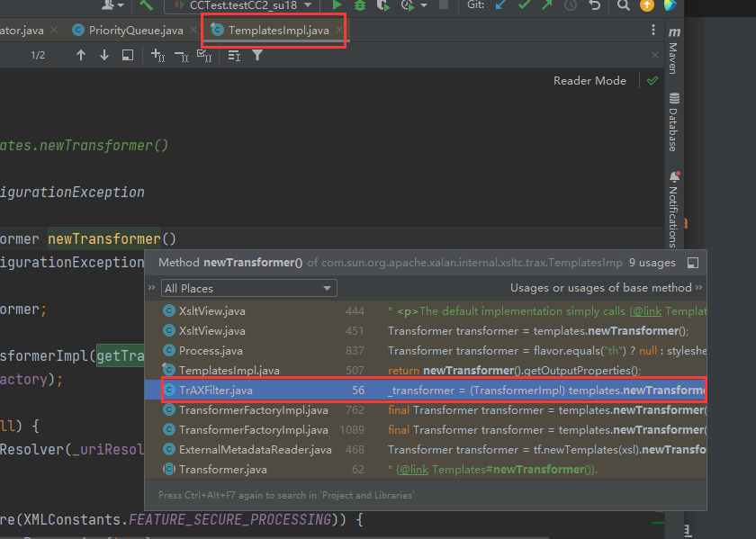Select TransformerFactoryImpl.java usage at line 1089
Viewport: 756px width, 539px height.
[x=426, y=429]
